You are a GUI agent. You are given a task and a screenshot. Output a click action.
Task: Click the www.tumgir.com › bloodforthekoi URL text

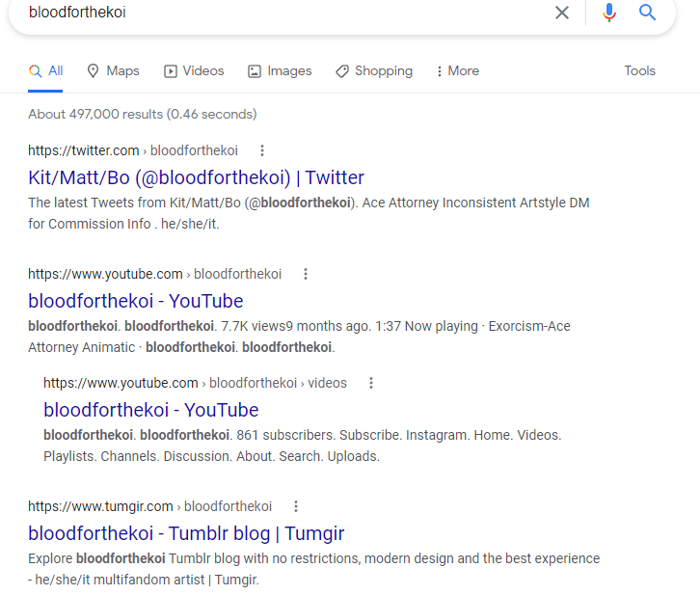pos(149,506)
